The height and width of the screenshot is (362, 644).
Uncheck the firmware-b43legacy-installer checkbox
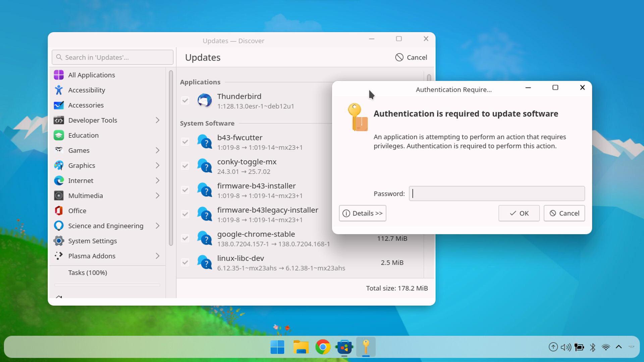(x=185, y=214)
